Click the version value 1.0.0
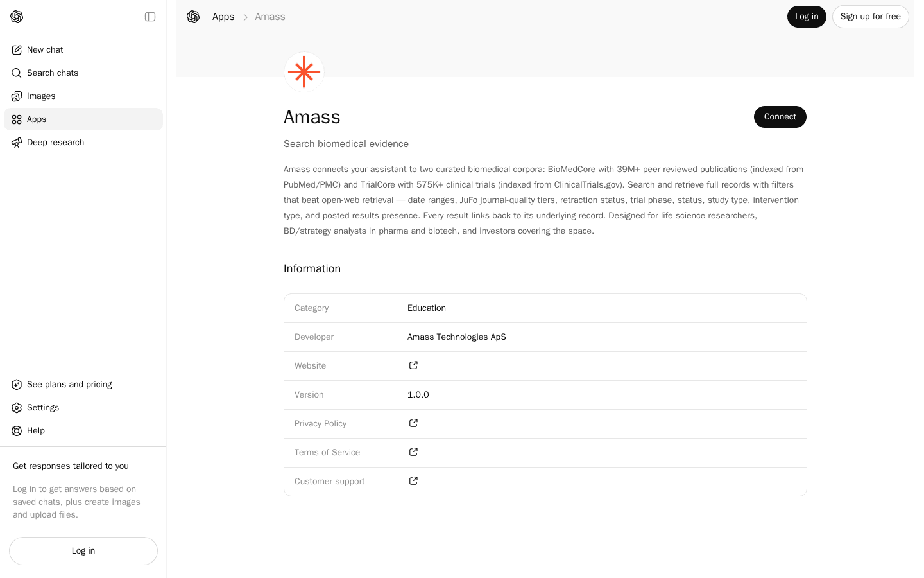Viewport: 924px width, 578px height. (418, 395)
